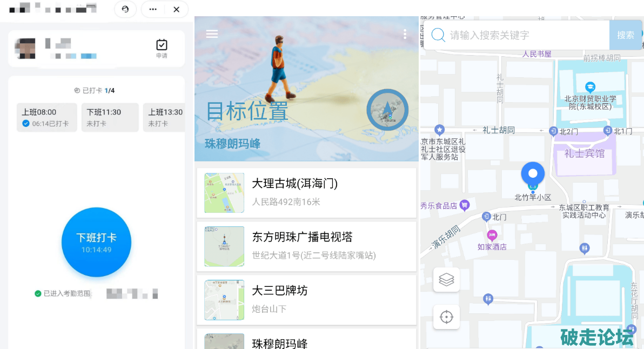Image resolution: width=644 pixels, height=349 pixels.
Task: Click the locate-me crosshair button
Action: 446,317
